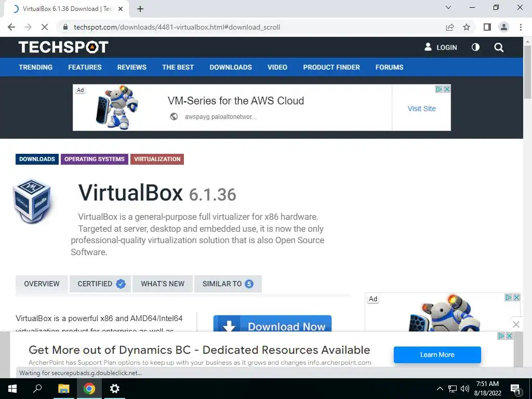Go back with the browser back arrow
The image size is (532, 399).
pyautogui.click(x=11, y=27)
